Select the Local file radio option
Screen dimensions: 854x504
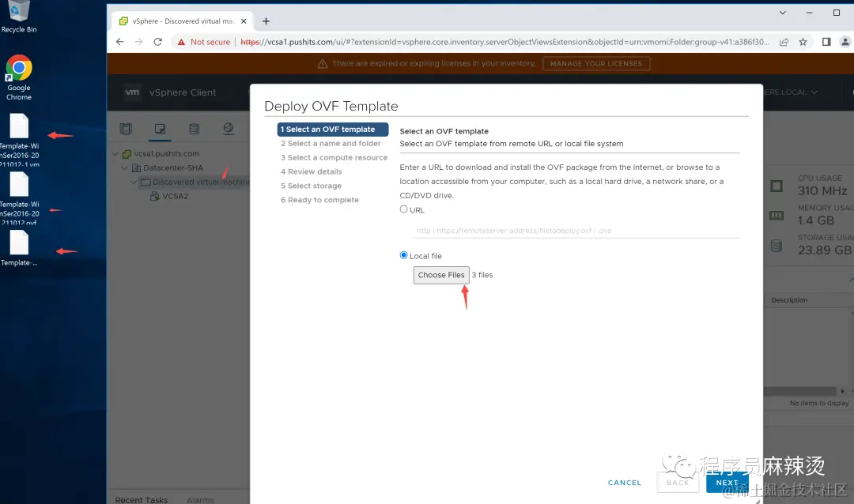click(x=403, y=254)
